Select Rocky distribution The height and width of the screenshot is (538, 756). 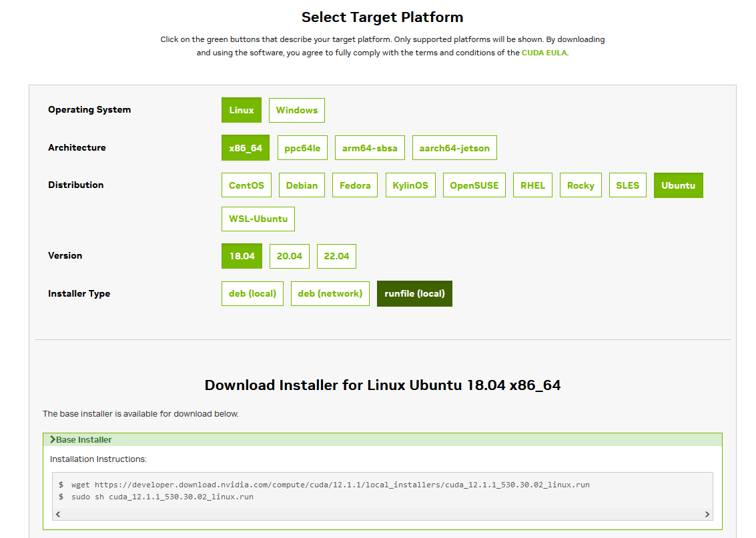581,185
